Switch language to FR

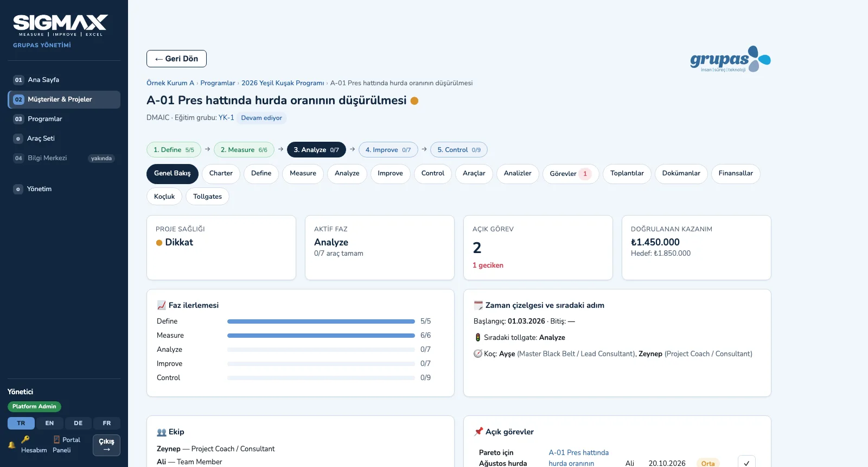tap(107, 423)
